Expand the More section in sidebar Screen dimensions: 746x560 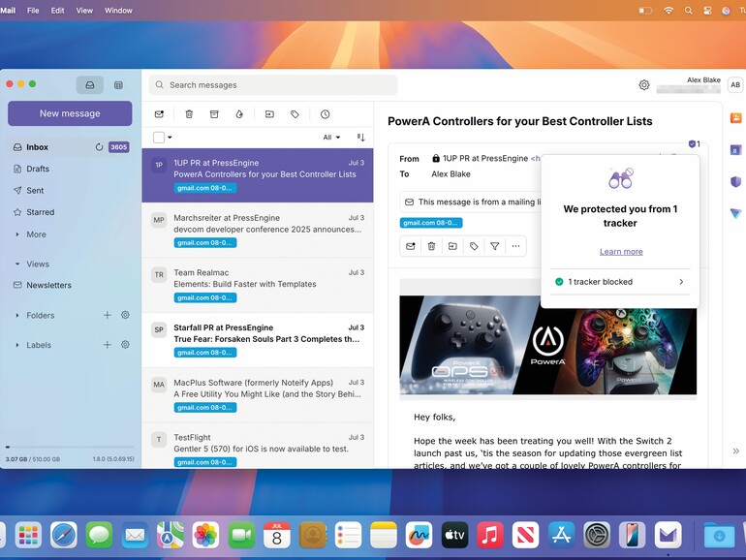coord(17,234)
